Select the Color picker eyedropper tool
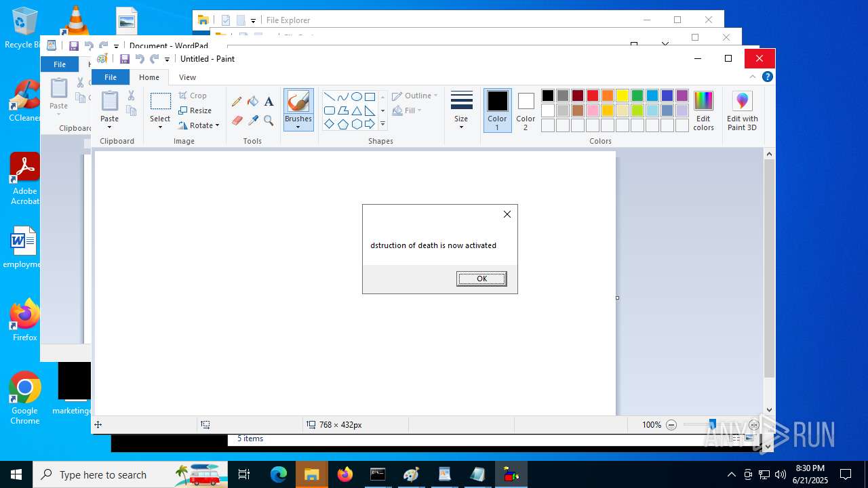The image size is (868, 488). [253, 121]
